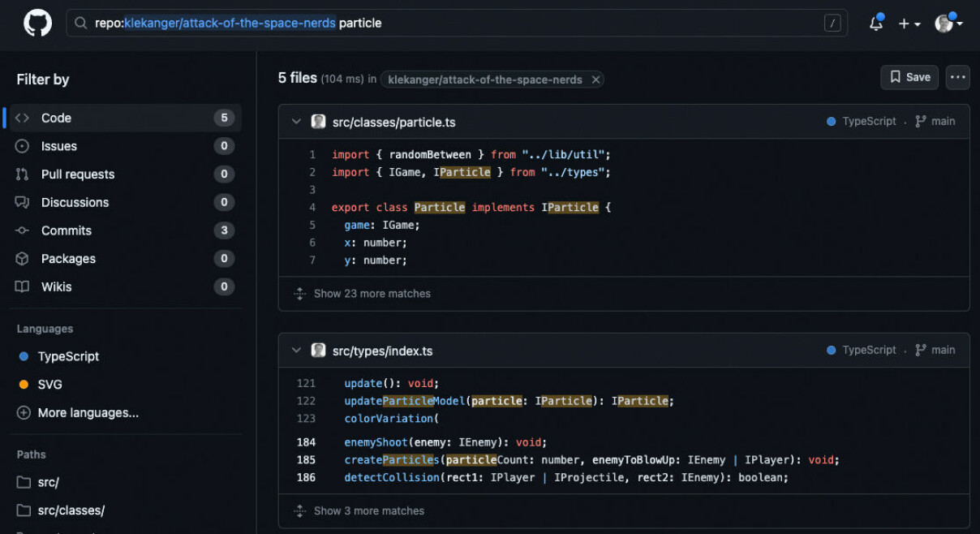Screen dimensions: 980x534
Task: Click the slash shortcut key icon
Action: click(832, 24)
